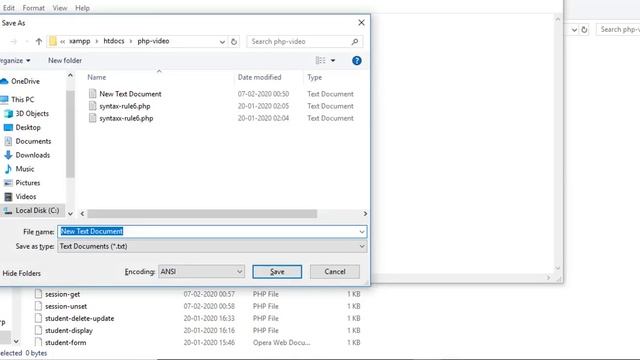Image resolution: width=640 pixels, height=360 pixels.
Task: Sort by the Name column header
Action: click(x=97, y=77)
